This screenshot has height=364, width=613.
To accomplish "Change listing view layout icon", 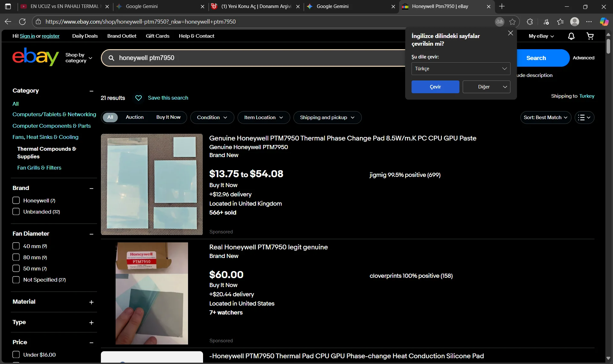I will [x=584, y=118].
